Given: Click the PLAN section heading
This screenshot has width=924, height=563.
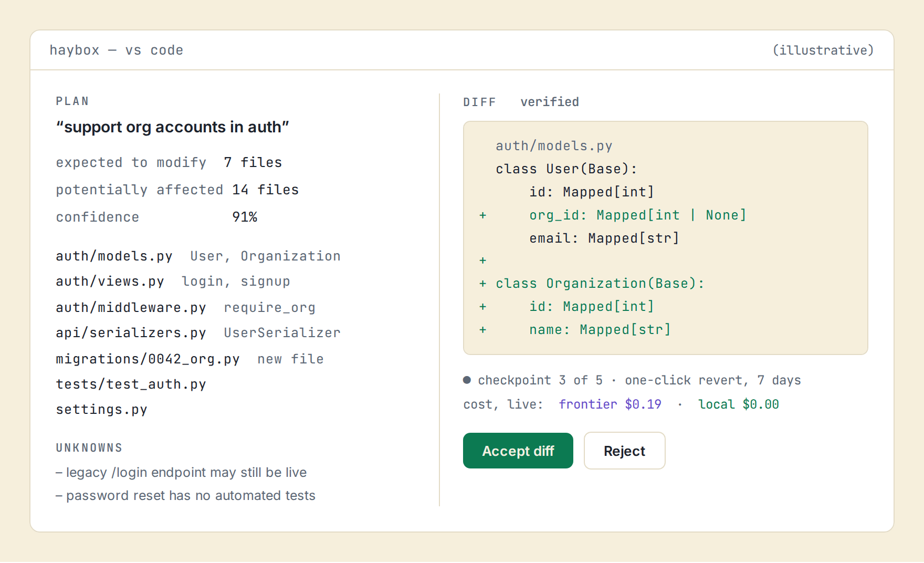Looking at the screenshot, I should 72,101.
